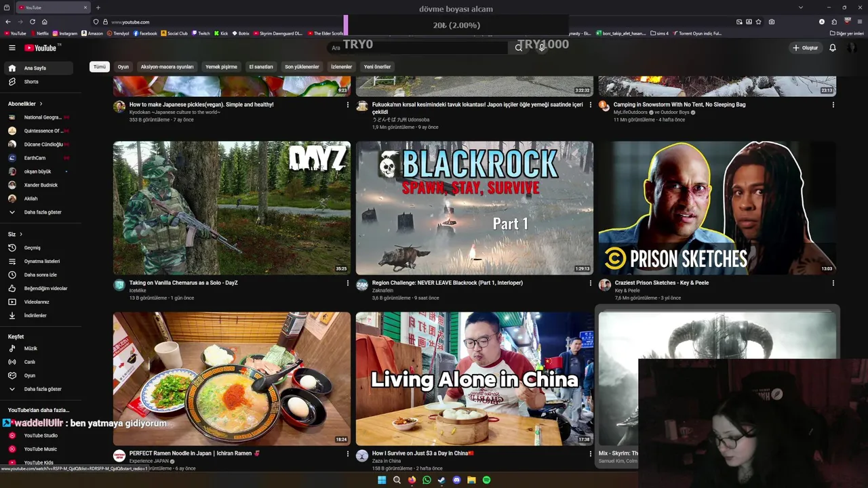Image resolution: width=868 pixels, height=488 pixels.
Task: Select Yemek pişirme filter chip
Action: 221,66
